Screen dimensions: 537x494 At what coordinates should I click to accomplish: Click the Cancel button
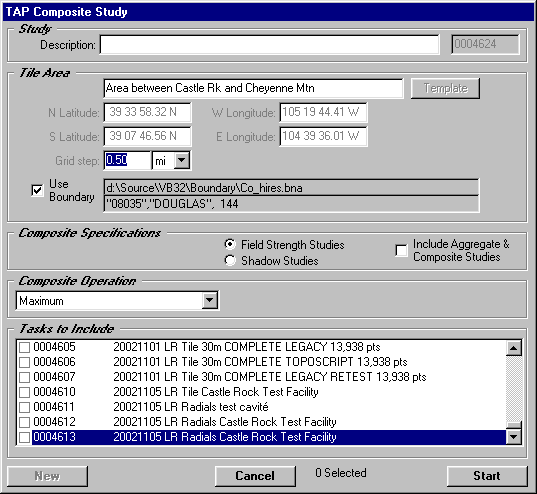(255, 476)
